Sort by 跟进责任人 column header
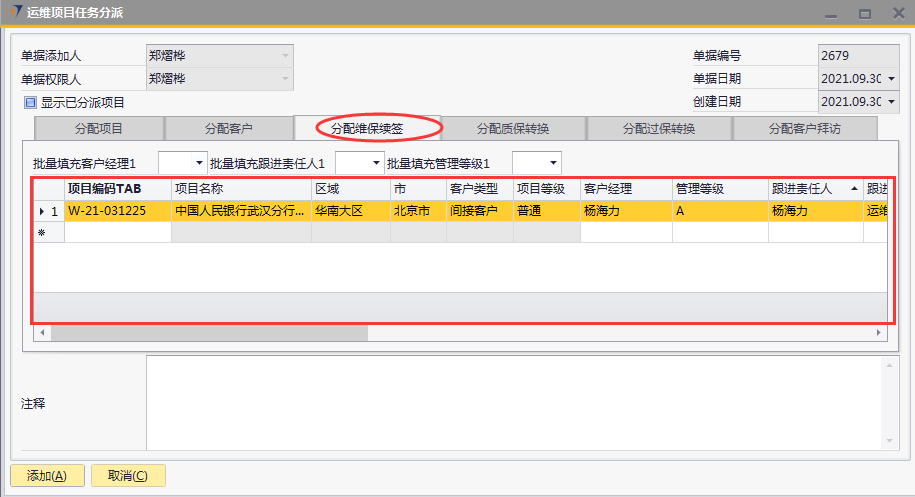 pos(808,188)
